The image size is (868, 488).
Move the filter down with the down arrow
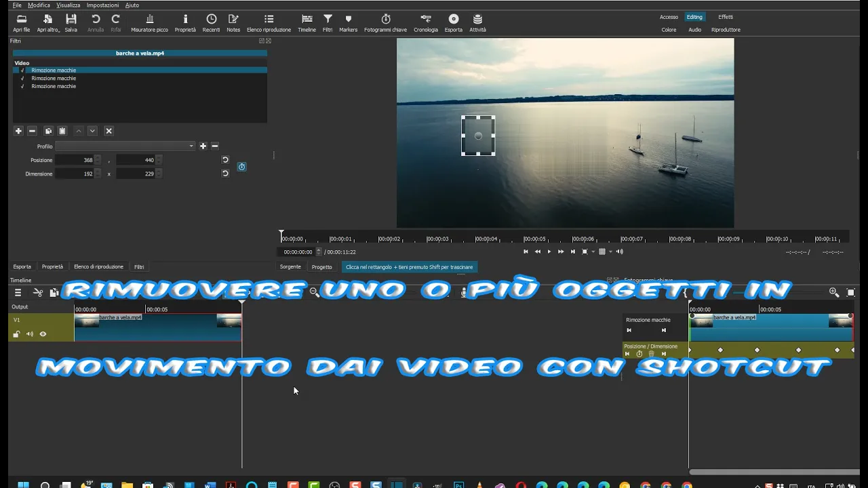[92, 131]
